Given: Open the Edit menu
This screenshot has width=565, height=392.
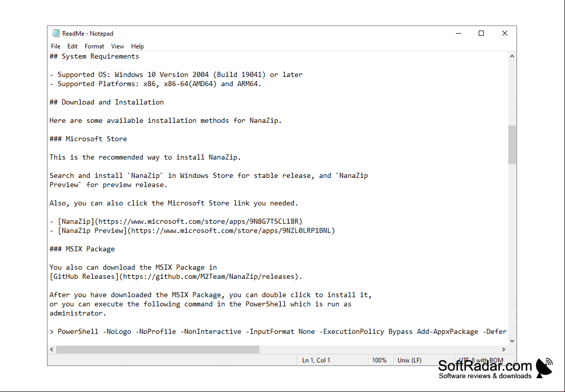Looking at the screenshot, I should 72,46.
